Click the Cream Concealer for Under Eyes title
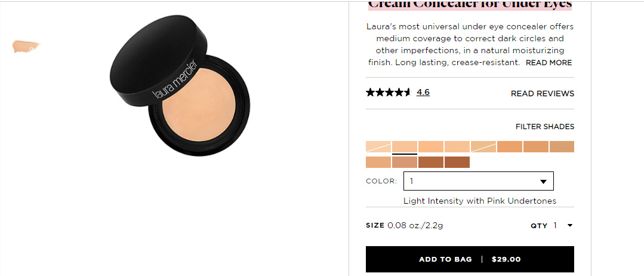Image resolution: width=644 pixels, height=276 pixels. pos(470,4)
